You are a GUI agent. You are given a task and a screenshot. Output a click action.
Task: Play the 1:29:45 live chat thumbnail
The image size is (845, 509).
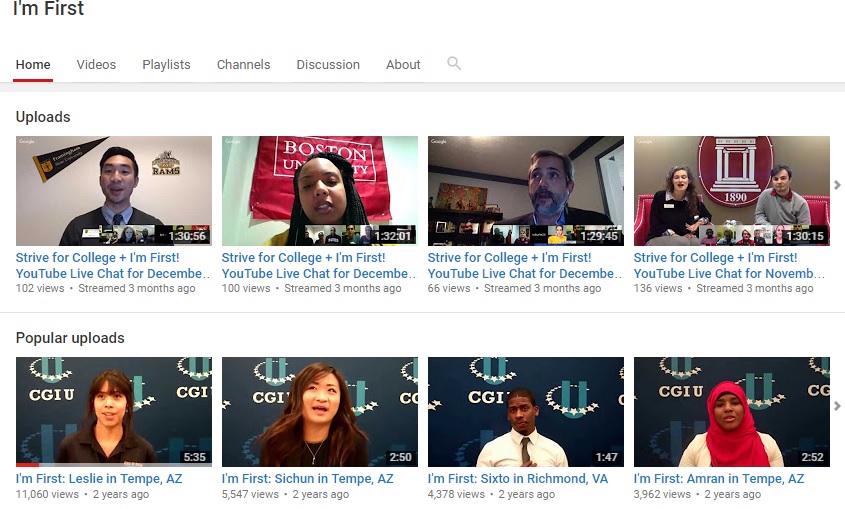click(526, 191)
